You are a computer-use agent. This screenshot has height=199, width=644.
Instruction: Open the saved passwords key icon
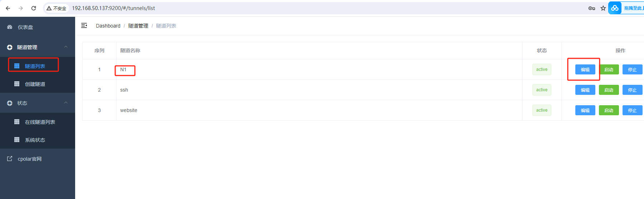(x=592, y=8)
